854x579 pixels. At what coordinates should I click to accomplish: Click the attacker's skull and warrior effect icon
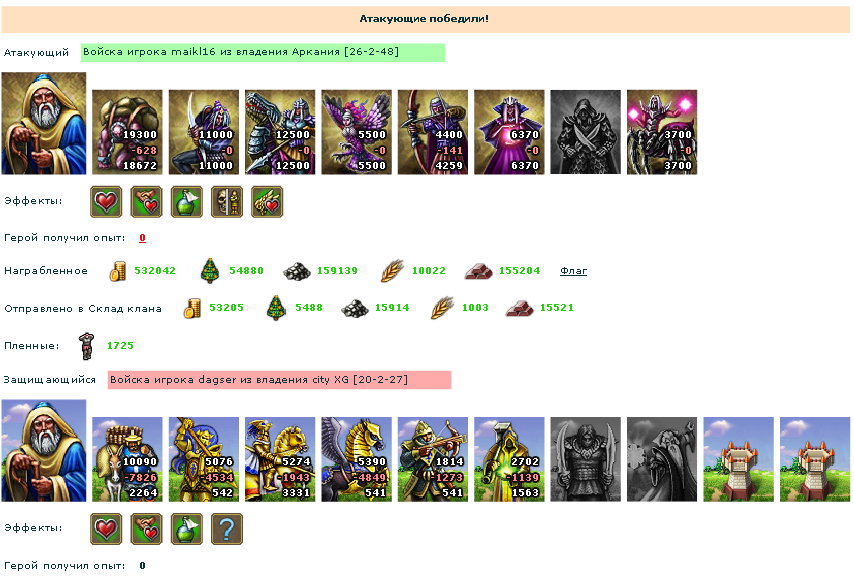pyautogui.click(x=227, y=202)
